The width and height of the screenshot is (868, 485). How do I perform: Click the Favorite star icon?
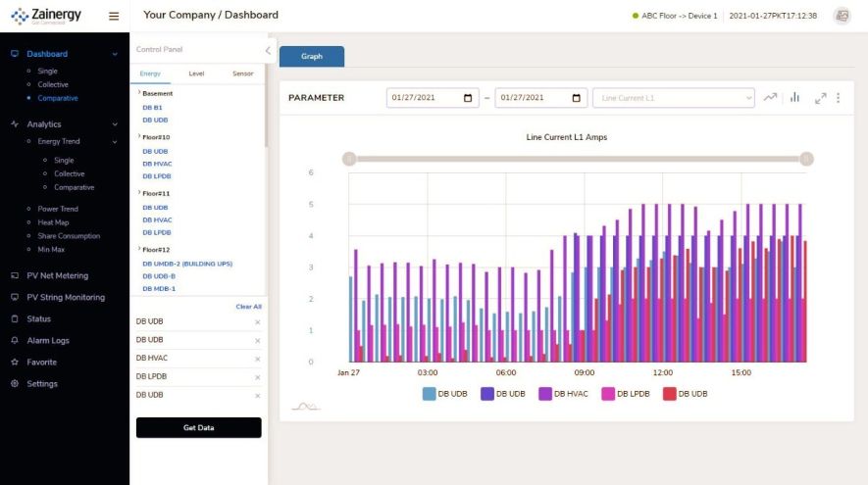pyautogui.click(x=15, y=362)
